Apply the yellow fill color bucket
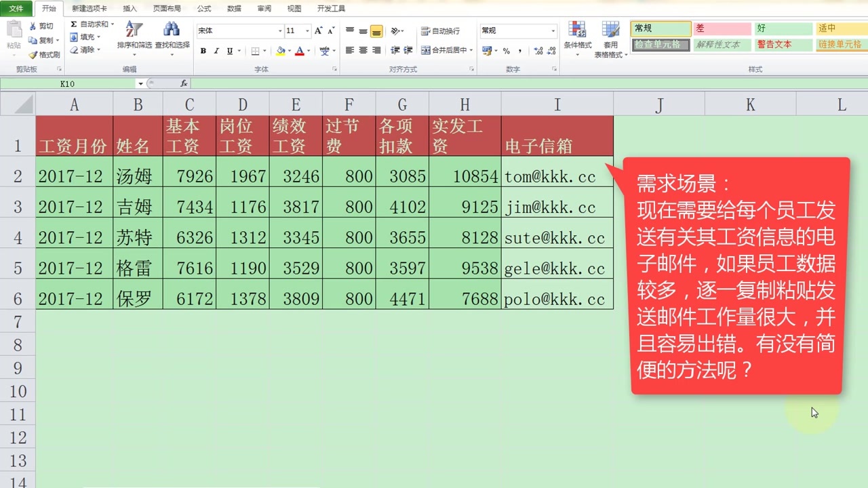The height and width of the screenshot is (488, 868). click(281, 51)
